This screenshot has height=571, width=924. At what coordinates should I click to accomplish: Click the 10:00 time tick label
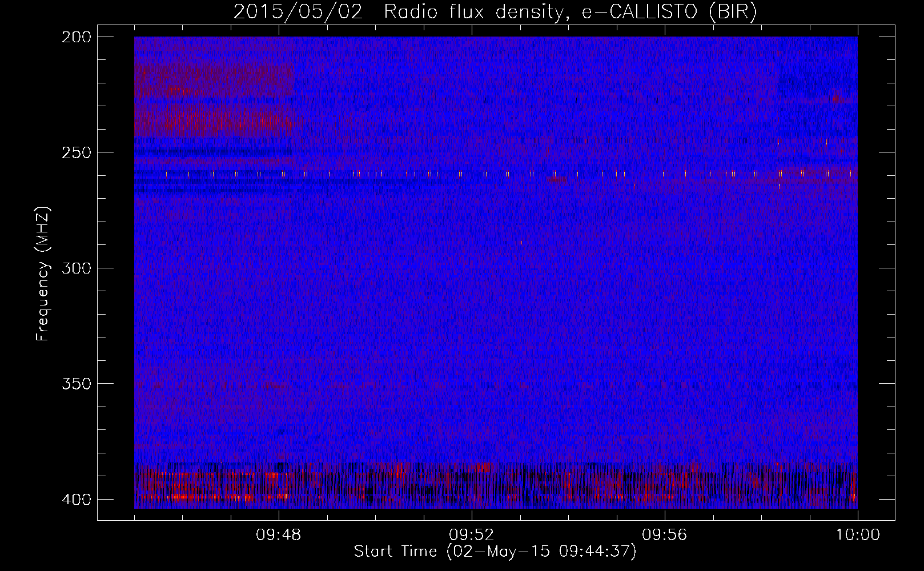[858, 535]
